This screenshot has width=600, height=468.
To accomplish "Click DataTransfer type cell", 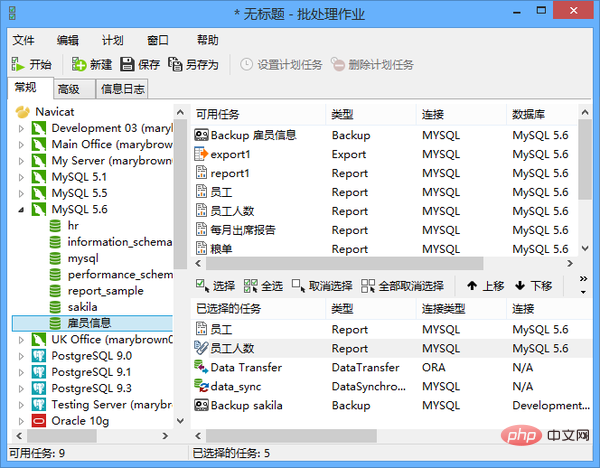I will coord(365,367).
